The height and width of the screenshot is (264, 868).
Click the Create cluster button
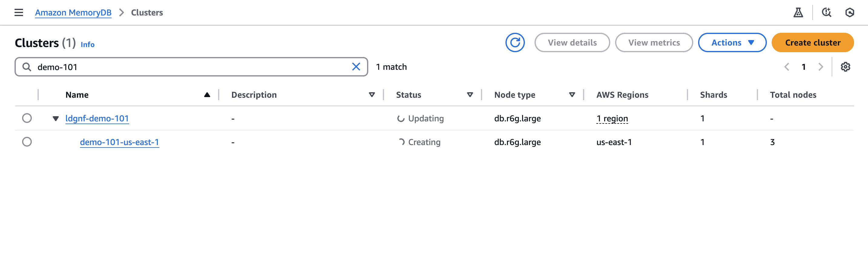click(x=812, y=42)
